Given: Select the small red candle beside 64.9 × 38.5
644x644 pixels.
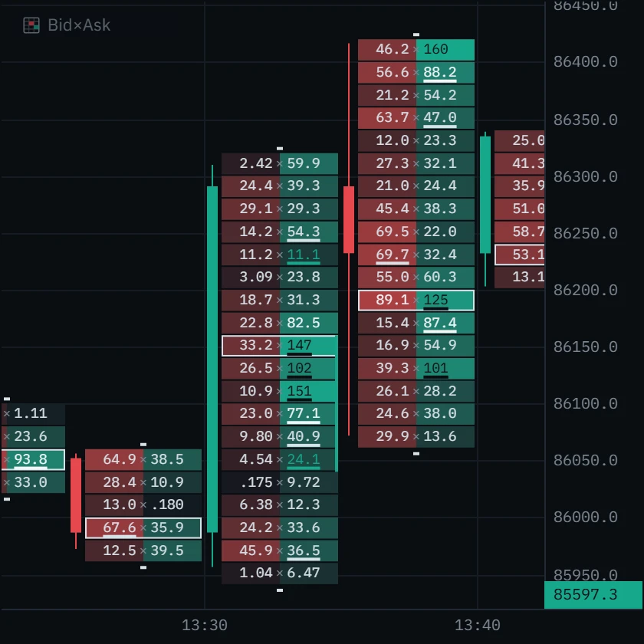Looking at the screenshot, I should (x=76, y=496).
